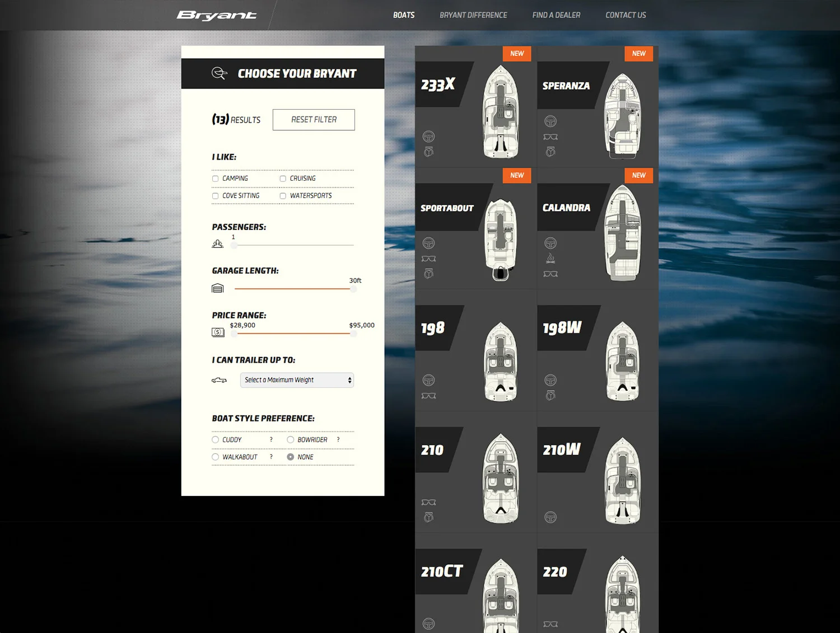The width and height of the screenshot is (840, 633).
Task: Open the Select a Maximum Weight dropdown
Action: click(297, 380)
